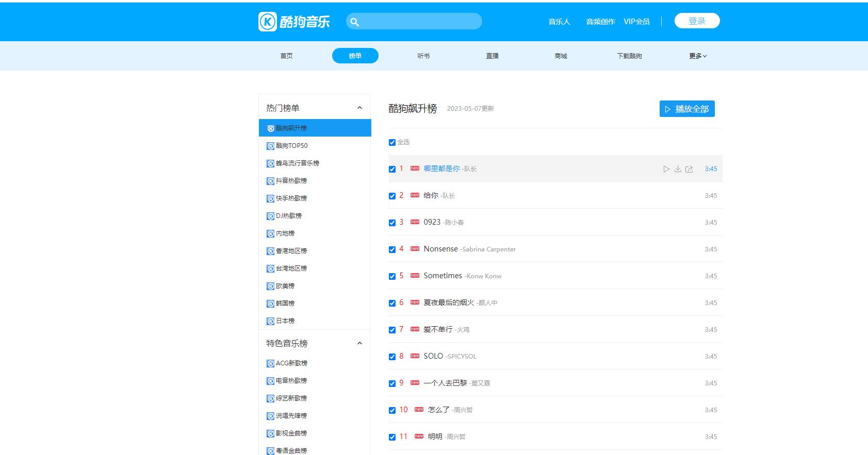The height and width of the screenshot is (455, 868).
Task: Open the 音乐人 link
Action: tap(559, 22)
